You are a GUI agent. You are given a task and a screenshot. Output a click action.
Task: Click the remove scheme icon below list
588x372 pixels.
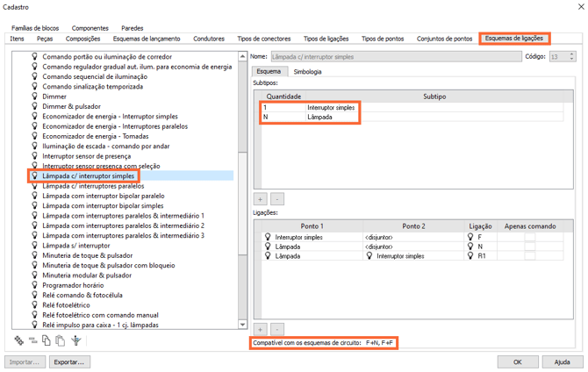[x=33, y=340]
